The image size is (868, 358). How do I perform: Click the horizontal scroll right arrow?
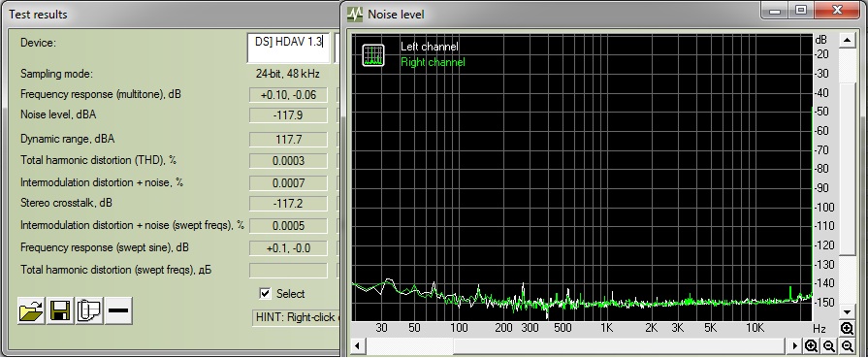pyautogui.click(x=795, y=346)
